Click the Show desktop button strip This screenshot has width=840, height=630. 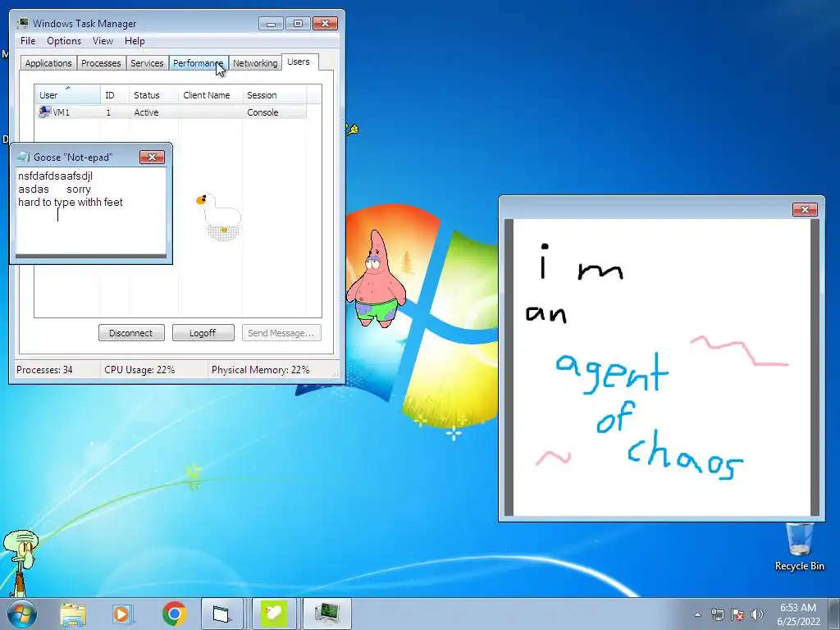tap(834, 614)
